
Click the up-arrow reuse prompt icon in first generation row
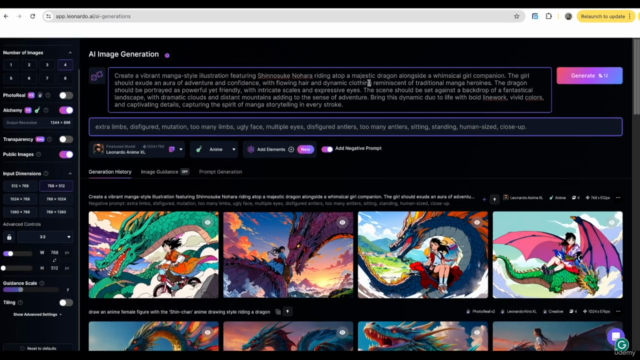pyautogui.click(x=494, y=199)
